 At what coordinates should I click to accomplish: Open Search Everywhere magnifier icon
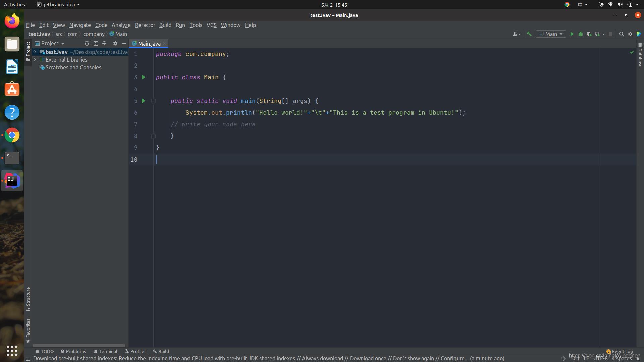point(621,34)
